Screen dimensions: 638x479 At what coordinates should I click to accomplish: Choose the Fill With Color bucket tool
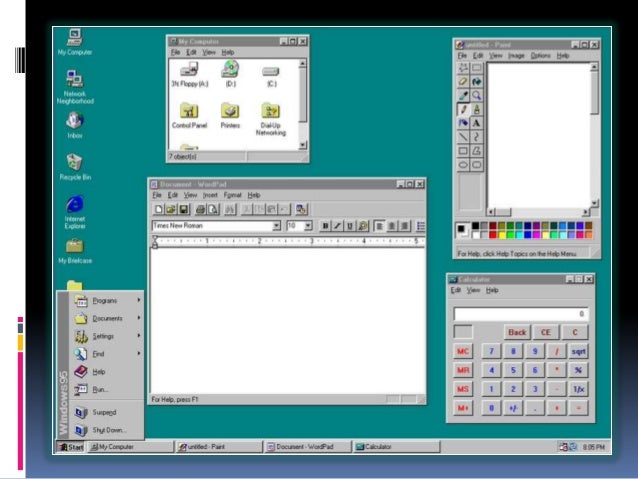476,81
